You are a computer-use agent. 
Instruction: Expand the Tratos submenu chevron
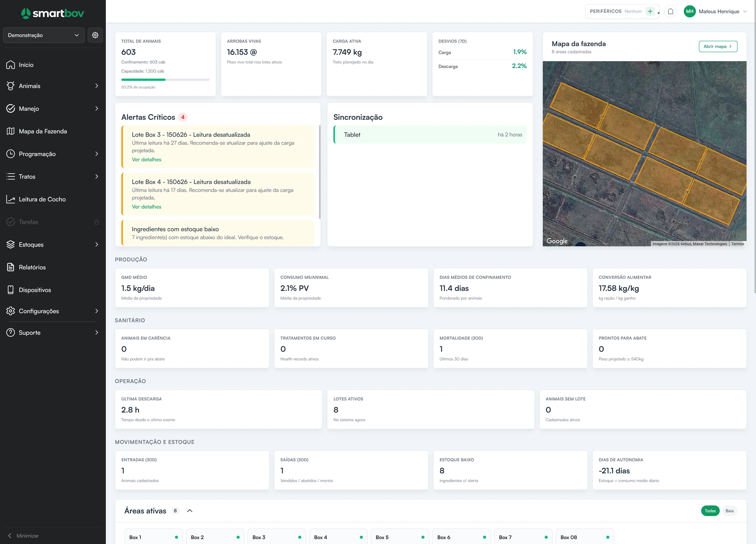(97, 176)
